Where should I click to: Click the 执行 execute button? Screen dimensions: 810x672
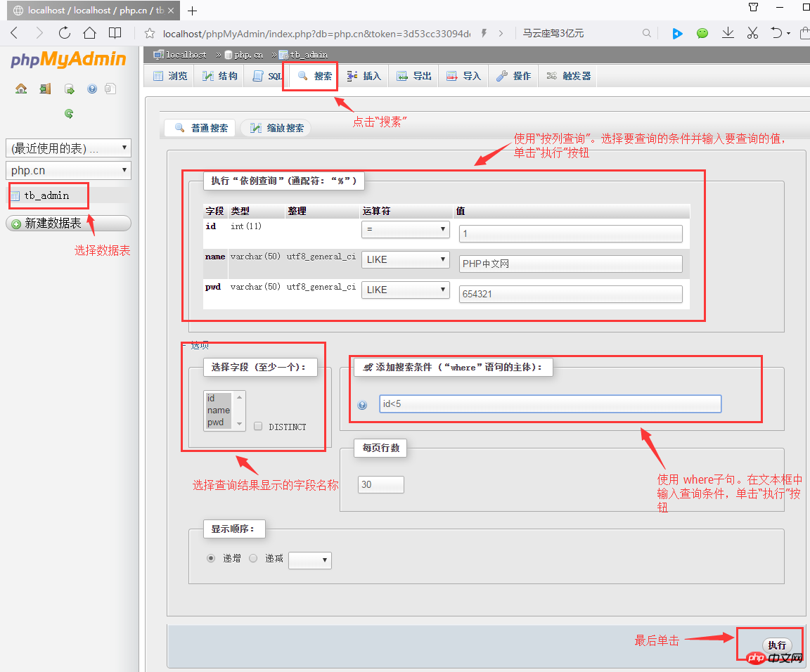pos(776,645)
